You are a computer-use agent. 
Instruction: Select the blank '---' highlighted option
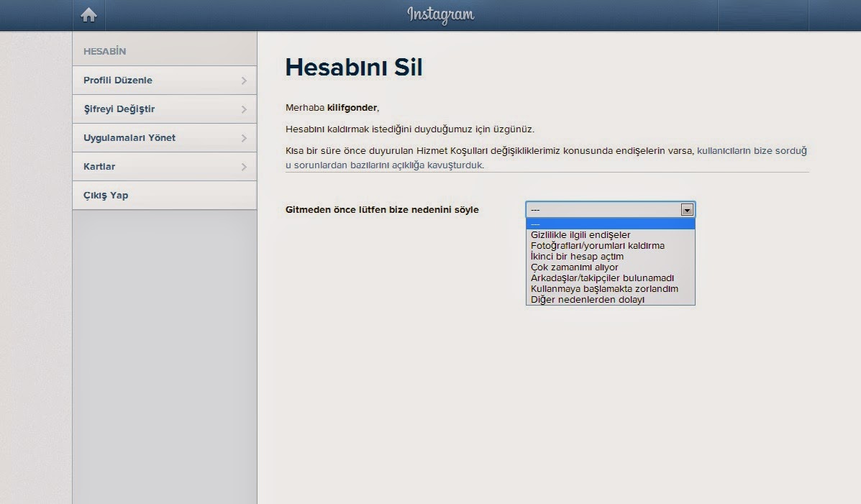click(x=610, y=224)
